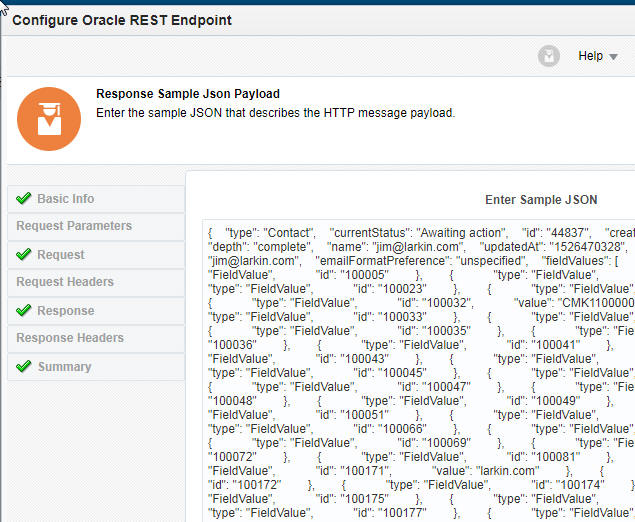Click the green checkmark next to Summary
635x522 pixels.
23,366
